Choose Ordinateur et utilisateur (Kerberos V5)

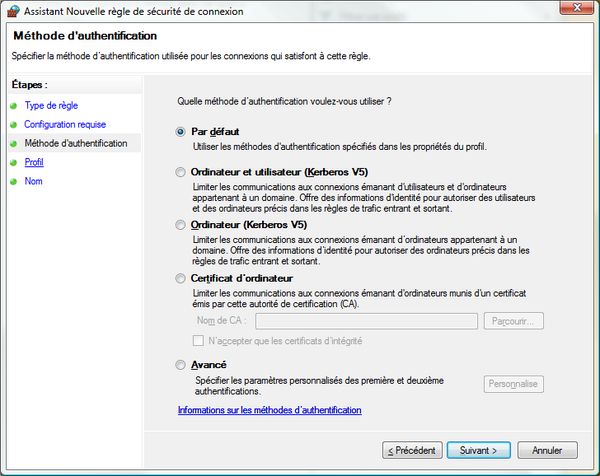(x=180, y=173)
